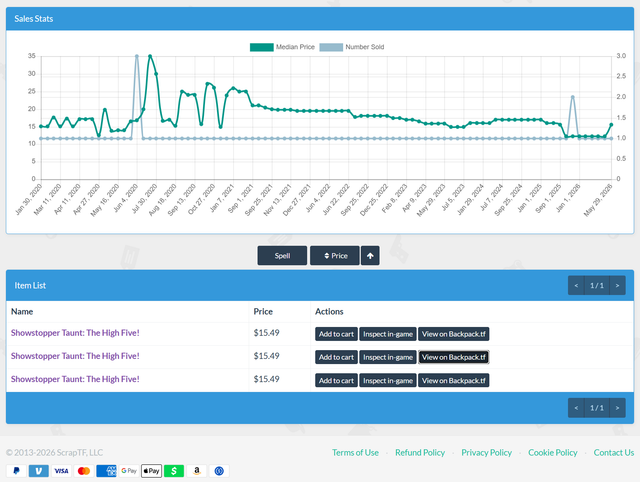Click the Price column header

click(263, 311)
